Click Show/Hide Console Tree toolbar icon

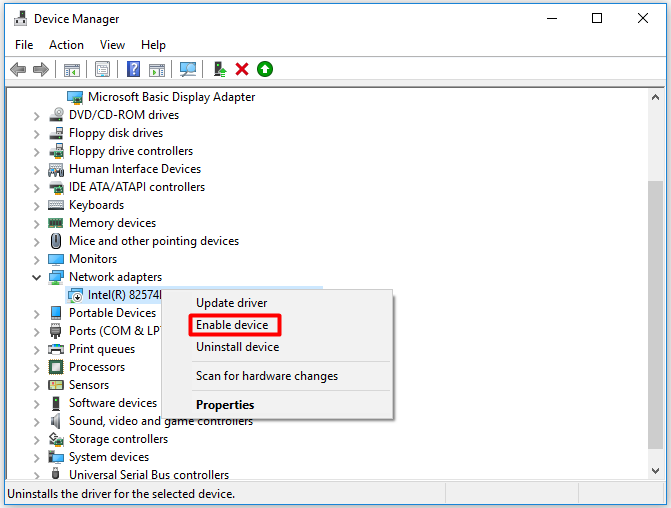[72, 69]
